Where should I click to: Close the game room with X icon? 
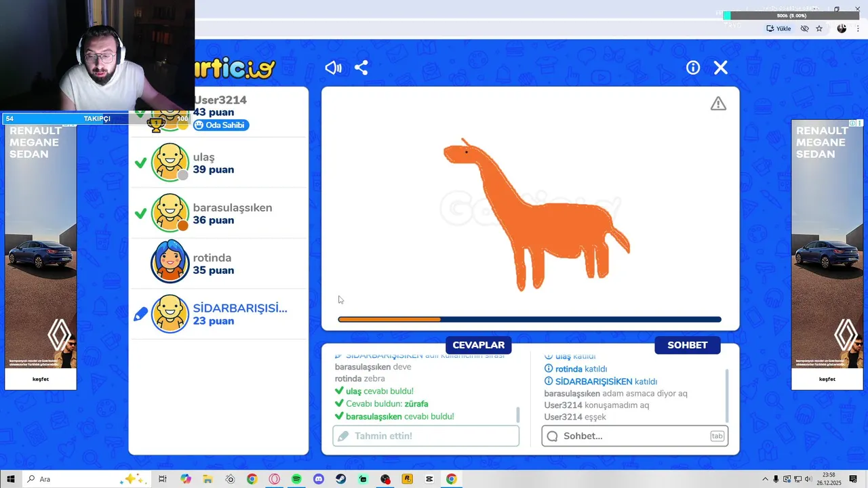(721, 68)
